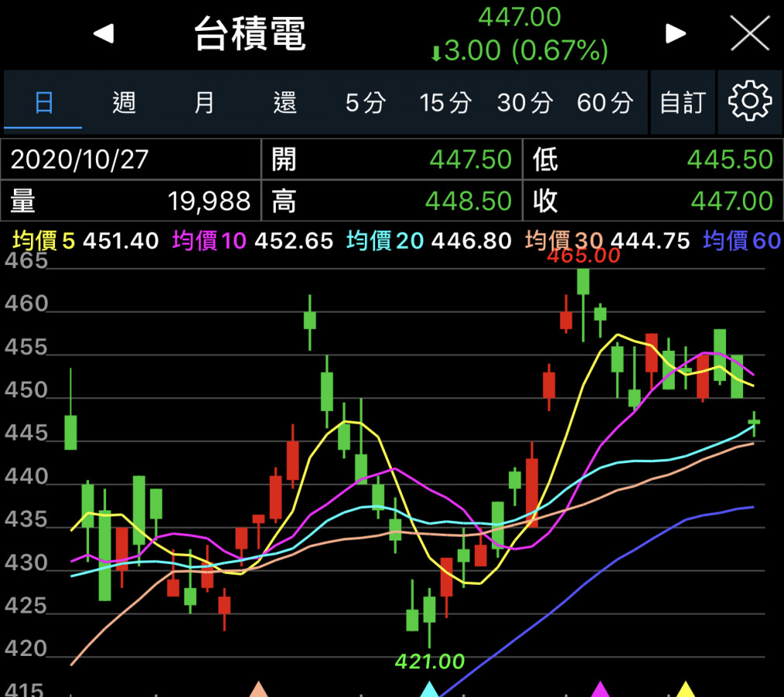Tap the 2020/10/27 date cell
The width and height of the screenshot is (784, 697).
point(130,160)
